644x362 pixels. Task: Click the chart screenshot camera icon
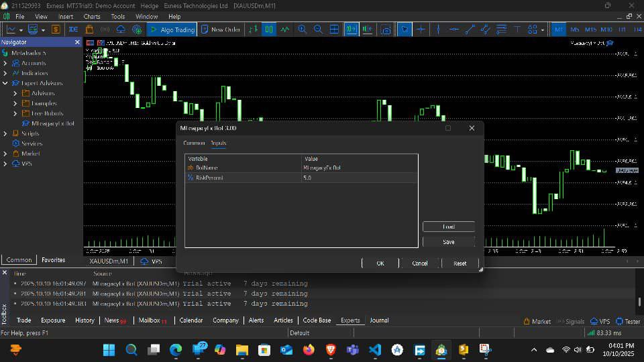386,29
